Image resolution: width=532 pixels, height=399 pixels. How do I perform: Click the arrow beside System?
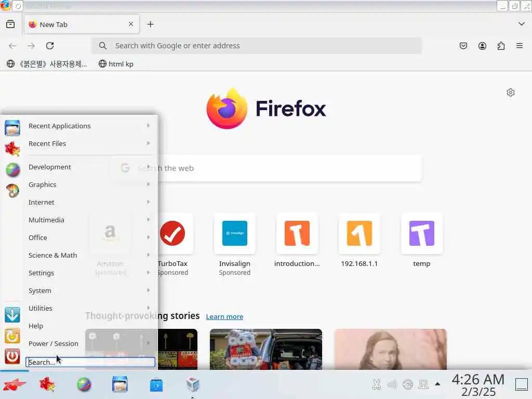click(x=148, y=290)
